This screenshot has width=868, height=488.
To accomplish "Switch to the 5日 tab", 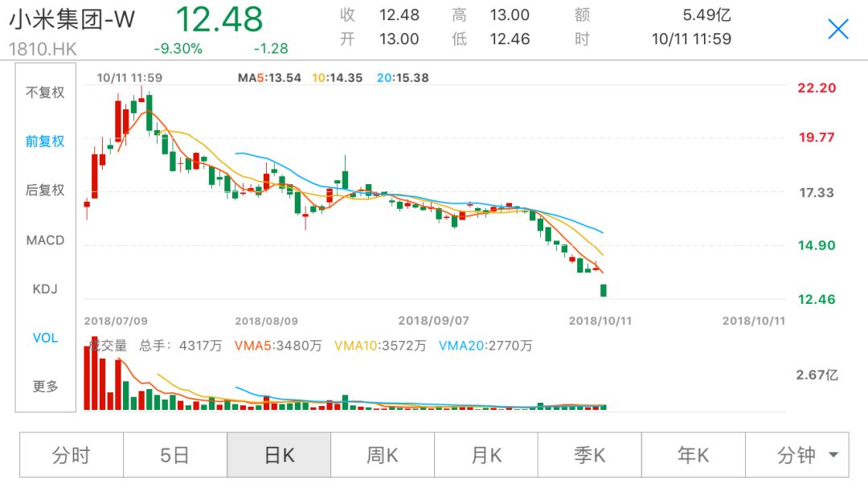I will 175,455.
